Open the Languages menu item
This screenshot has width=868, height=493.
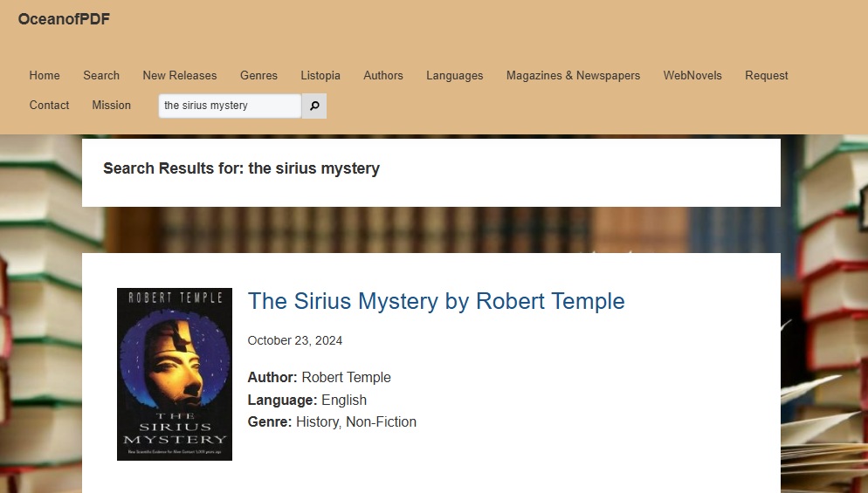(454, 76)
